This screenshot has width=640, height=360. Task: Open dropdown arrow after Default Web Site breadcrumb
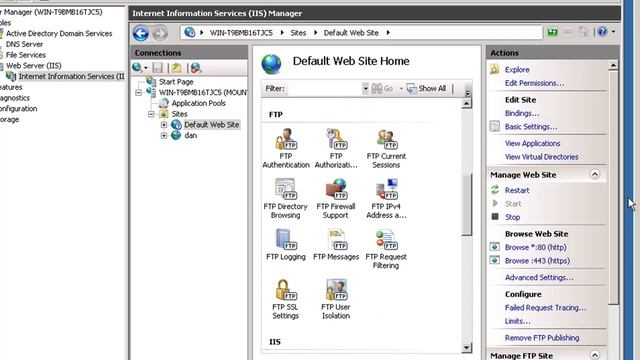[x=388, y=33]
